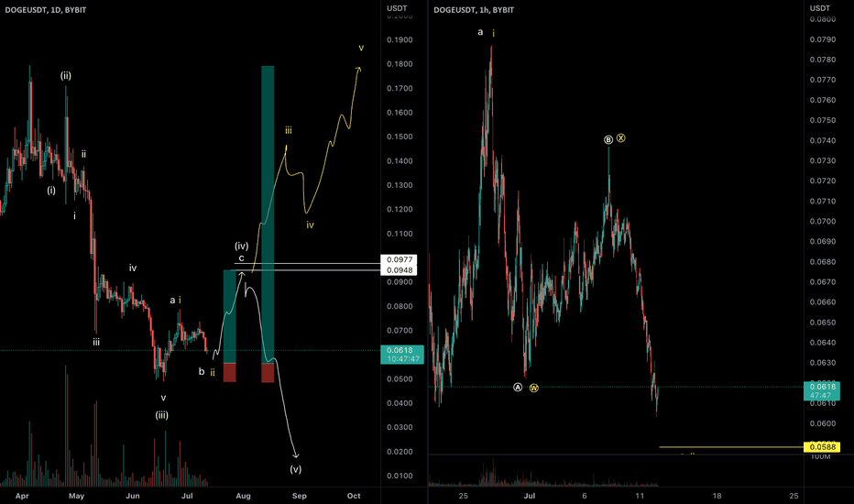Click the Apr label on time axis
Image resolution: width=854 pixels, height=504 pixels.
(x=22, y=496)
